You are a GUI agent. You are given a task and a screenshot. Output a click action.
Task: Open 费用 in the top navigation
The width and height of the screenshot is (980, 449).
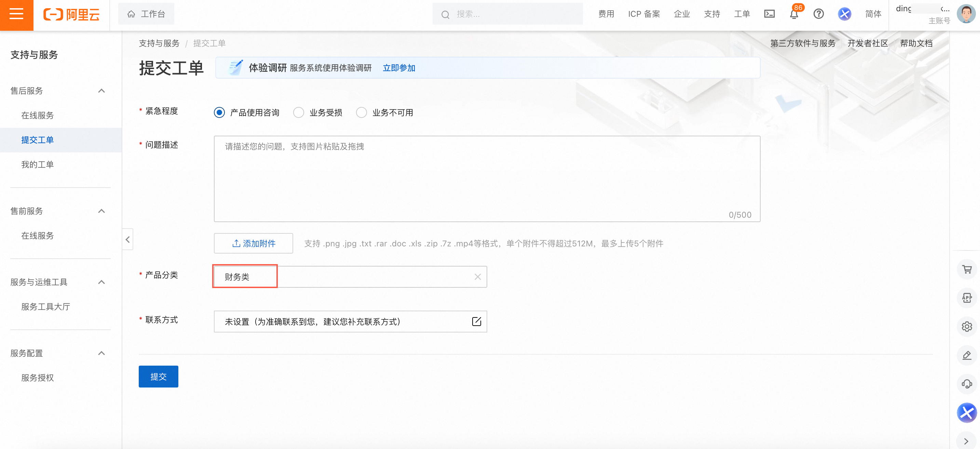[x=606, y=14]
